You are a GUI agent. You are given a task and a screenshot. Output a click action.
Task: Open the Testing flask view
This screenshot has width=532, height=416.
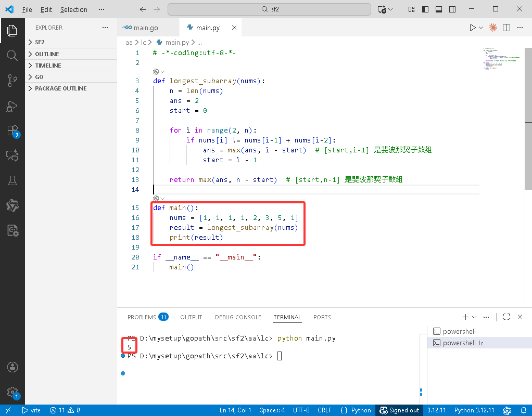click(12, 180)
